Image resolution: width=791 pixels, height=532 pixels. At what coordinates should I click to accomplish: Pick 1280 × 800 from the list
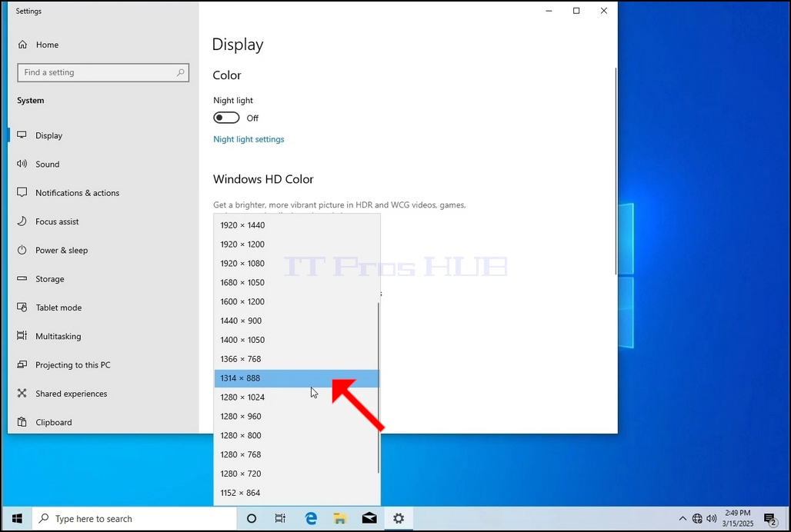(297, 436)
